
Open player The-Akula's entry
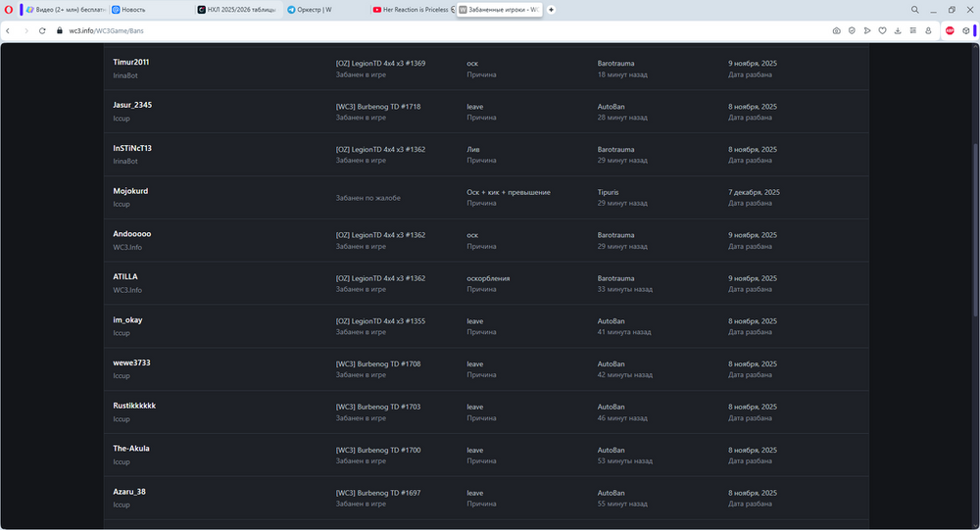[131, 449]
